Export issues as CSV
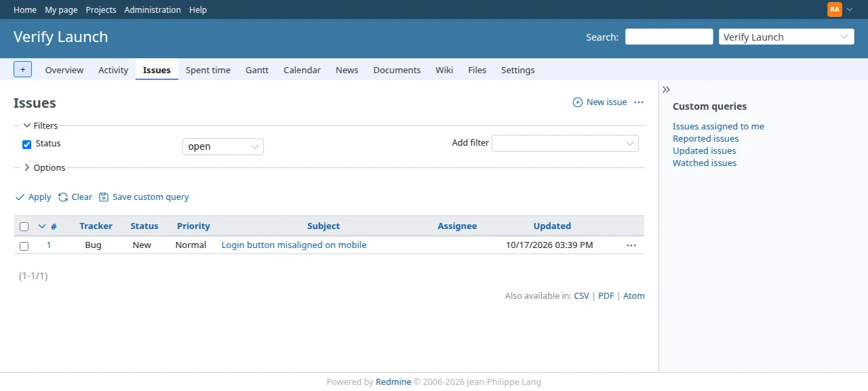This screenshot has height=391, width=868. 582,296
